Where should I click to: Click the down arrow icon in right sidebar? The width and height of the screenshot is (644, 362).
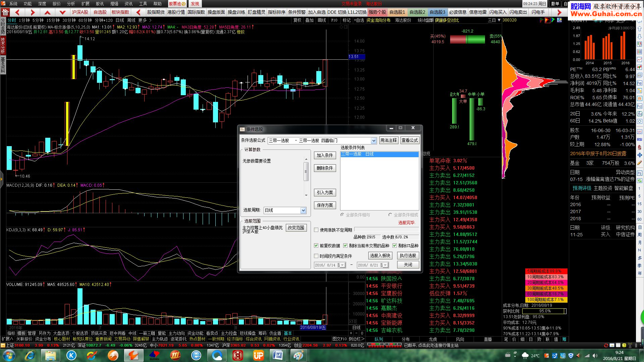coord(640,37)
